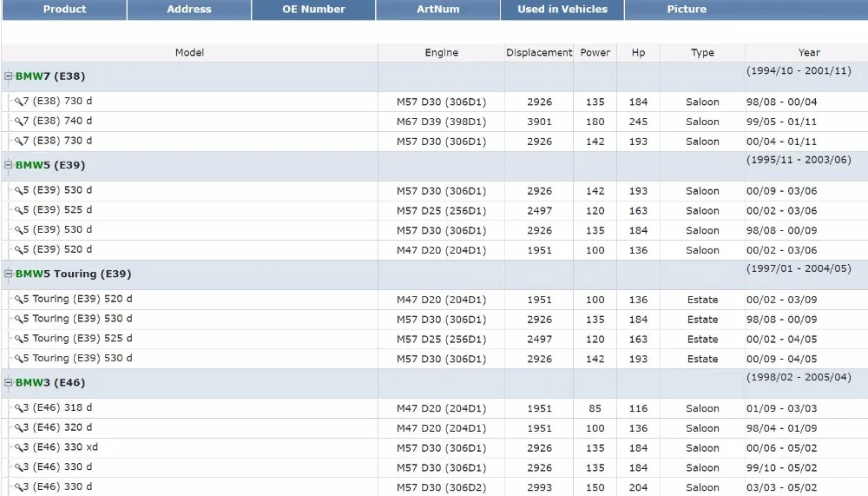Click date range (1998/02 - 2005/04)
The height and width of the screenshot is (496, 868).
coord(799,377)
